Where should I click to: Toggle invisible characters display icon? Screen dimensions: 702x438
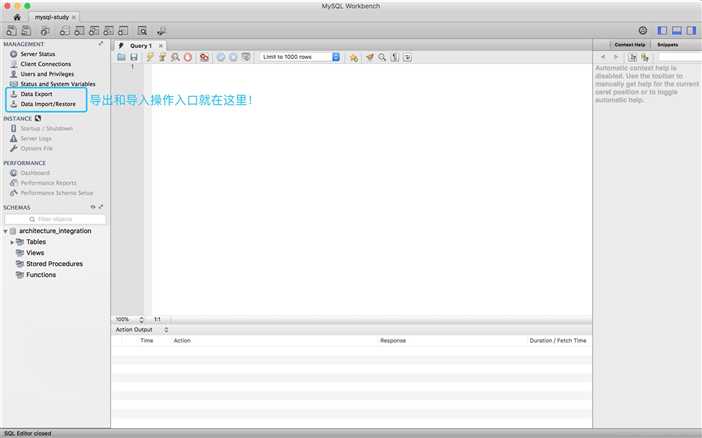pos(394,57)
